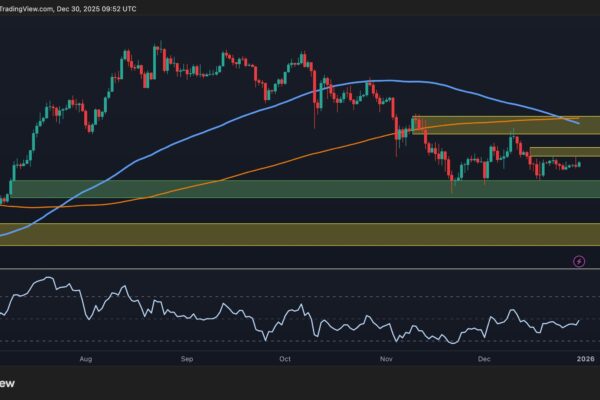Select the Aug label on time axis

coord(85,356)
